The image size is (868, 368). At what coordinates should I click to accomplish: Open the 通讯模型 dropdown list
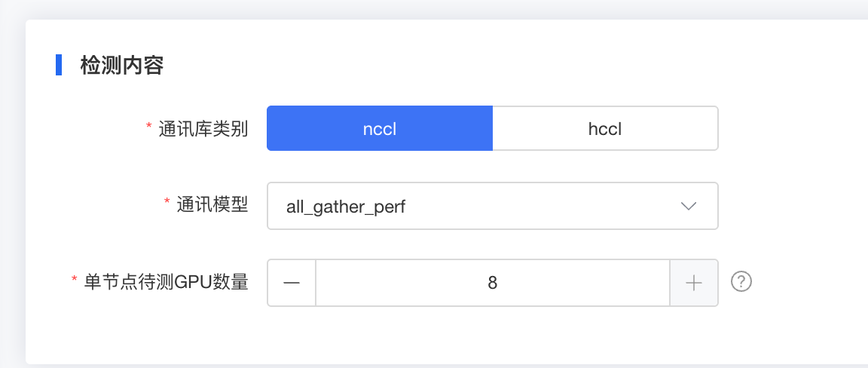493,206
